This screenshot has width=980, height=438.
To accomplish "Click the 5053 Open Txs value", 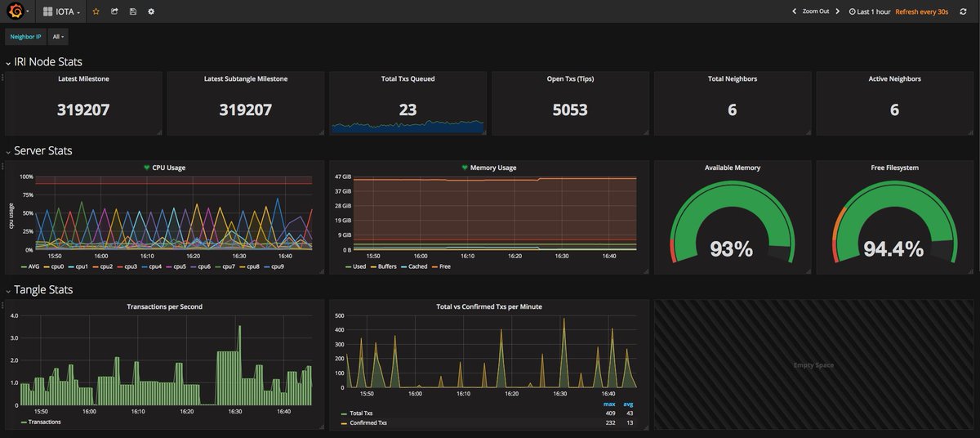I will 570,109.
